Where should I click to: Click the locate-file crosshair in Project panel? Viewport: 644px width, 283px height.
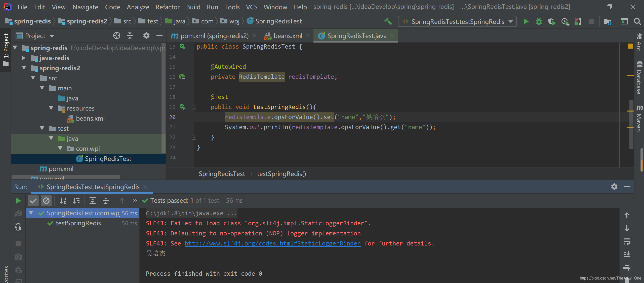[x=117, y=36]
